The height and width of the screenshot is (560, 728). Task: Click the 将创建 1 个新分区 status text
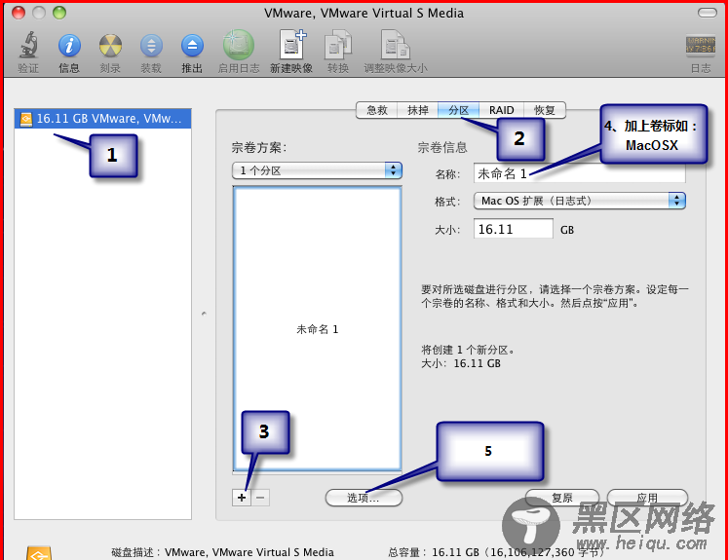pyautogui.click(x=468, y=350)
